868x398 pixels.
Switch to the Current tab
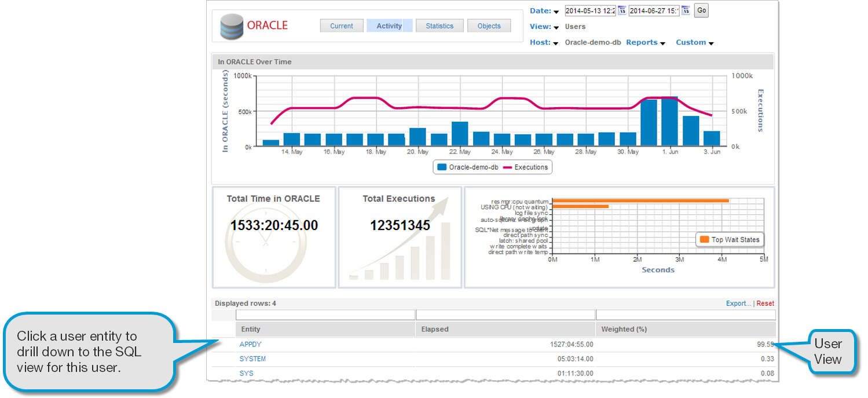coord(342,25)
